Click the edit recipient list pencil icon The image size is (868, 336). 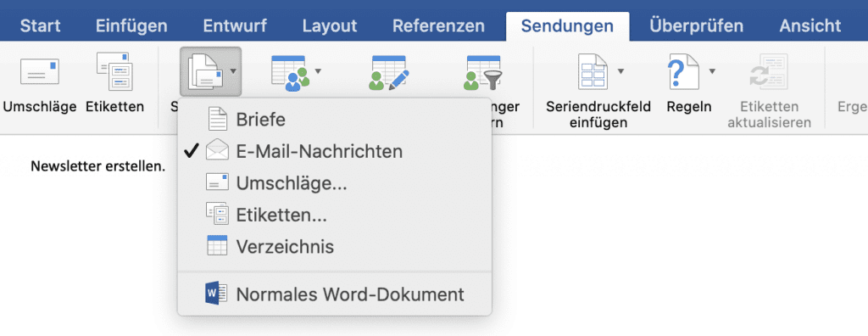point(388,73)
